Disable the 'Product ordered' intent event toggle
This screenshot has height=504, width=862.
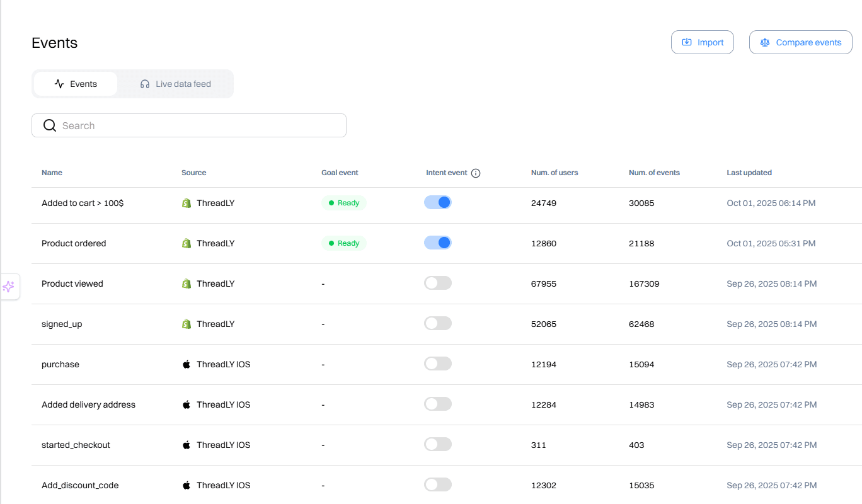tap(438, 243)
